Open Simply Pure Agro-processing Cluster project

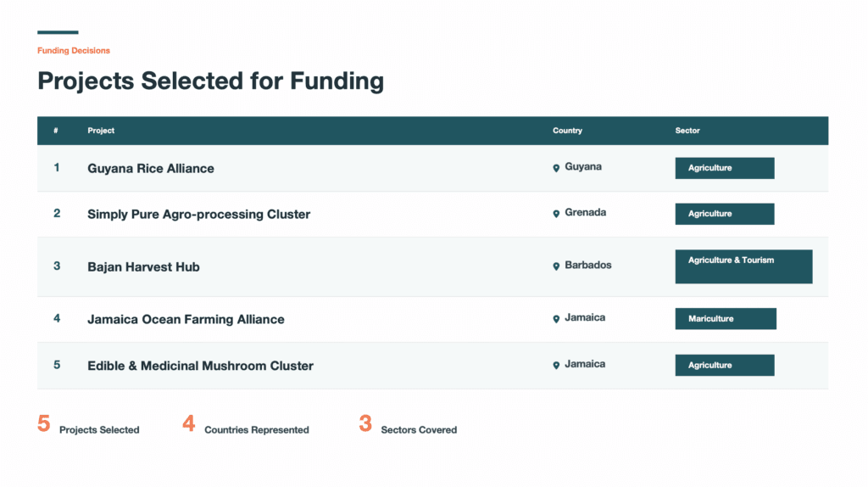(198, 215)
